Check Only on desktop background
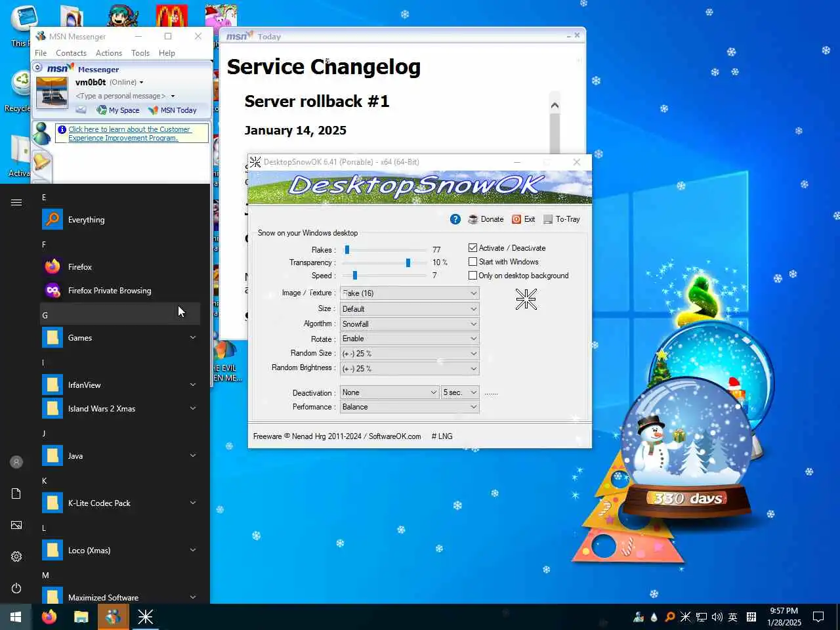The height and width of the screenshot is (630, 840). (x=472, y=276)
